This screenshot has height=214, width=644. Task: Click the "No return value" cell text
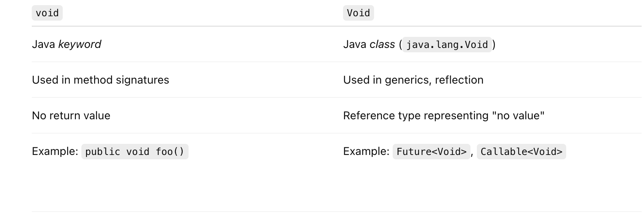click(71, 116)
